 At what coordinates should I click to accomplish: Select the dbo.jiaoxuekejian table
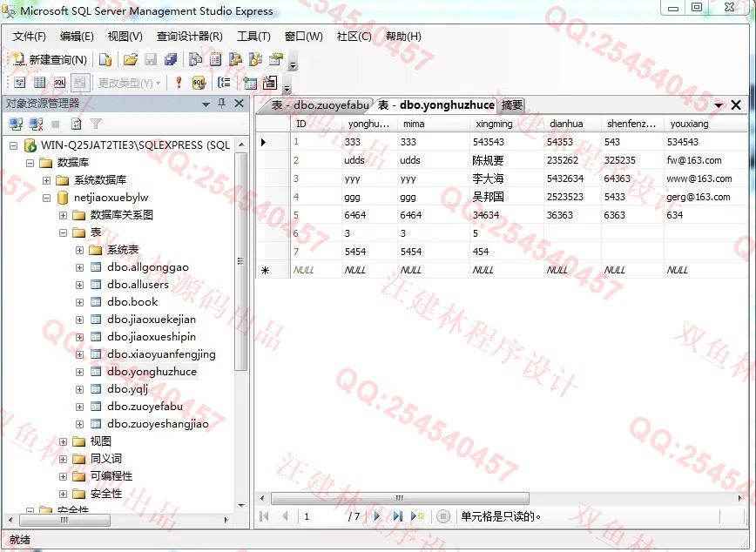(x=152, y=320)
